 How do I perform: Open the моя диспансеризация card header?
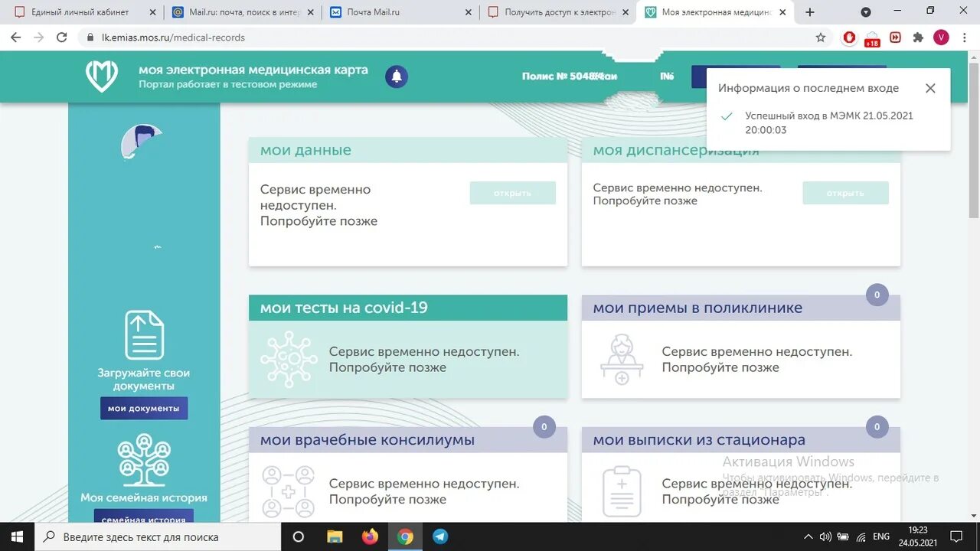[x=741, y=151]
